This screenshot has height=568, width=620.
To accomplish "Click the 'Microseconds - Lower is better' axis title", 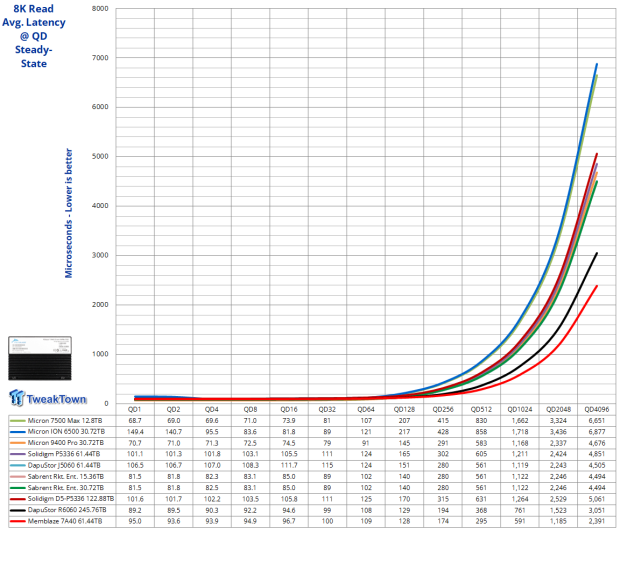I will [69, 213].
